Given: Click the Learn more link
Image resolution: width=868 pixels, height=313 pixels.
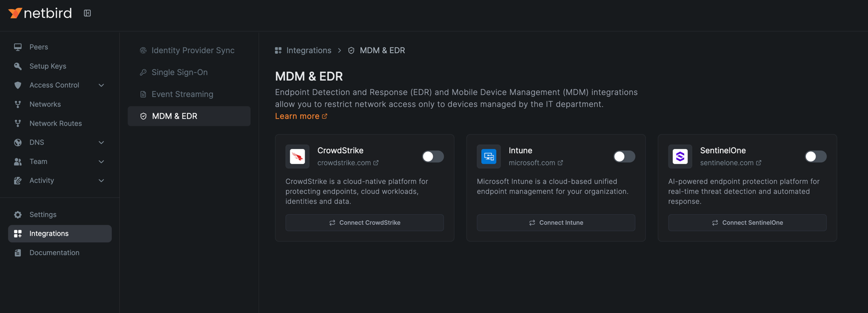Looking at the screenshot, I should 297,116.
